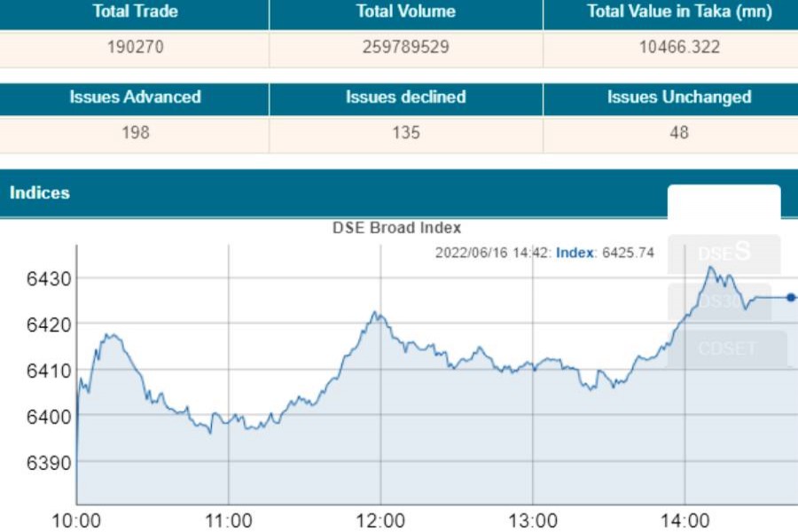
Task: Click the highlighted data point on the chart line
Action: (792, 298)
